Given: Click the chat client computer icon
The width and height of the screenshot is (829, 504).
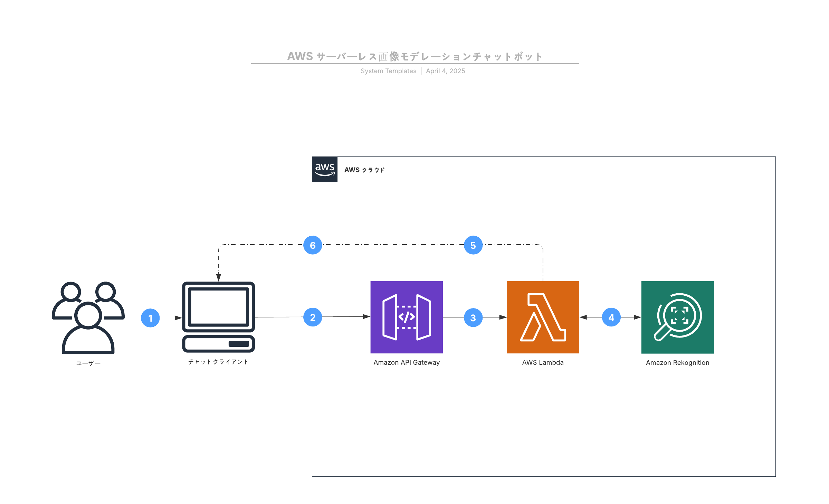Looking at the screenshot, I should pos(218,317).
